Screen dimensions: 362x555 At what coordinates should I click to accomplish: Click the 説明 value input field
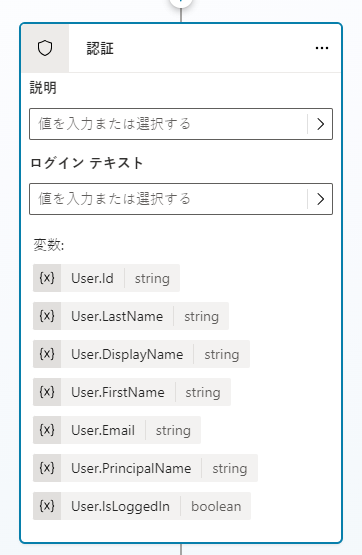click(168, 124)
